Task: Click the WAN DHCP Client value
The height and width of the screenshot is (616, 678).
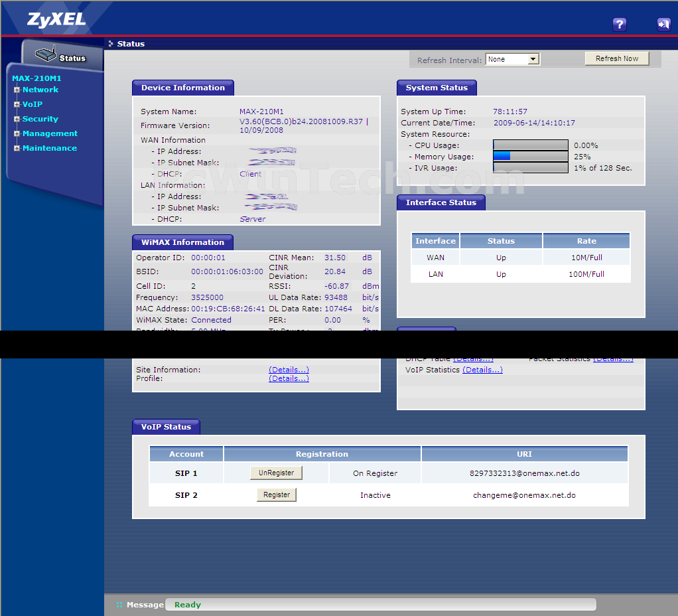Action: coord(250,174)
